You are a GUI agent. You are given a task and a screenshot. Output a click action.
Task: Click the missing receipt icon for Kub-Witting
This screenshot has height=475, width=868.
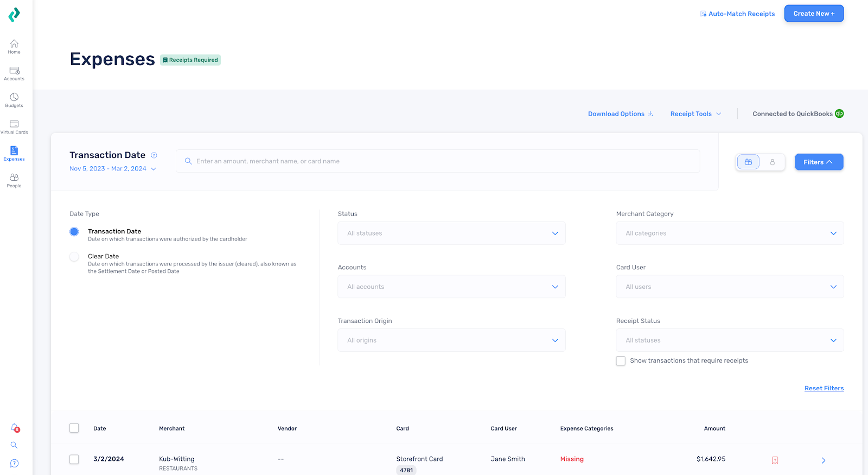pos(775,460)
